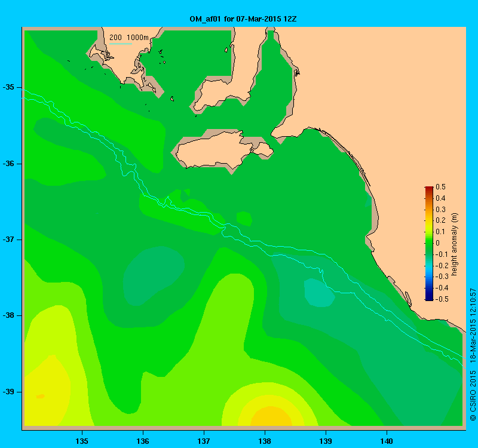This screenshot has width=478, height=448.
Task: Select the 0 value on the color scale
Action: [438, 243]
